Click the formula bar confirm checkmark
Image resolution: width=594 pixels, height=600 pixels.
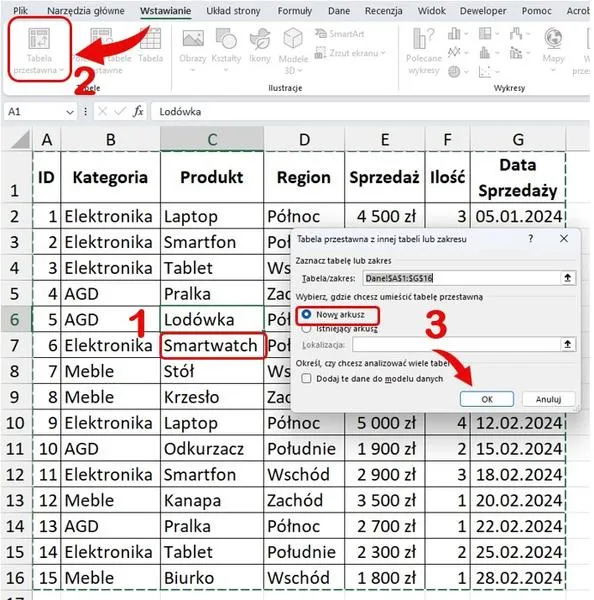tap(120, 111)
